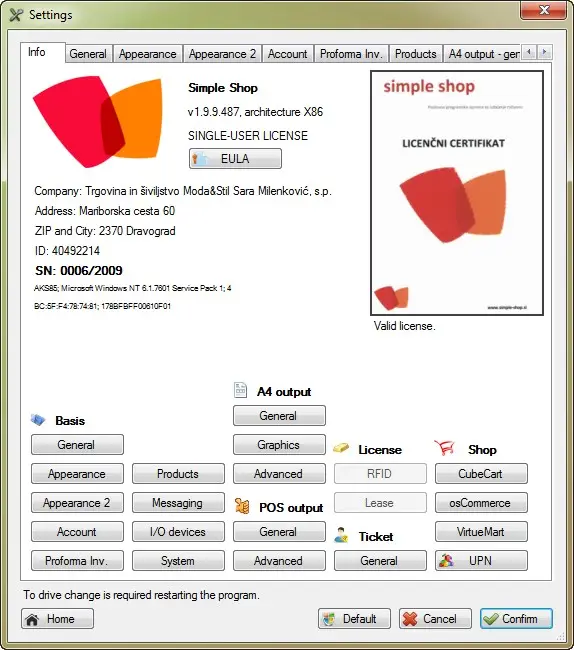Open the license certificate thumbnail
Screen dimensions: 574x650
click(x=457, y=193)
